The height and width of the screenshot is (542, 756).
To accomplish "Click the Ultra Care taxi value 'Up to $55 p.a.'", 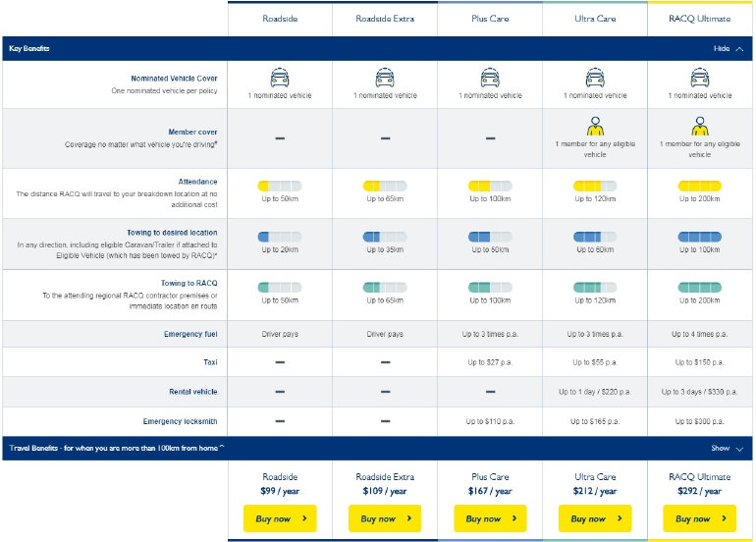I will point(595,362).
